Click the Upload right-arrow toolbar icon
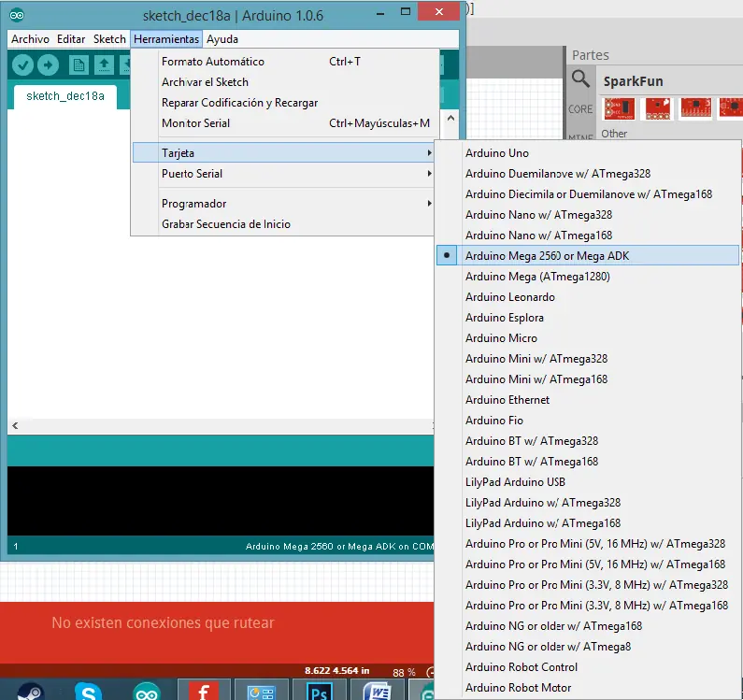 (48, 64)
